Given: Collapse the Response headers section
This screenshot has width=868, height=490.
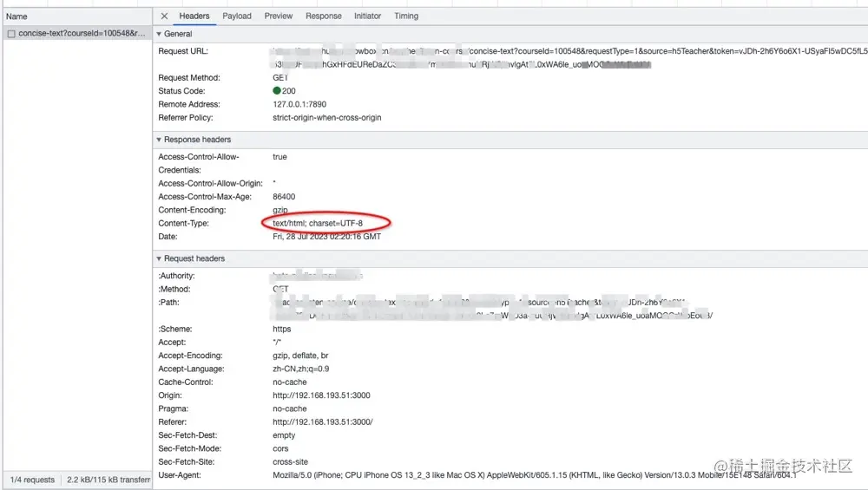Looking at the screenshot, I should click(x=159, y=140).
